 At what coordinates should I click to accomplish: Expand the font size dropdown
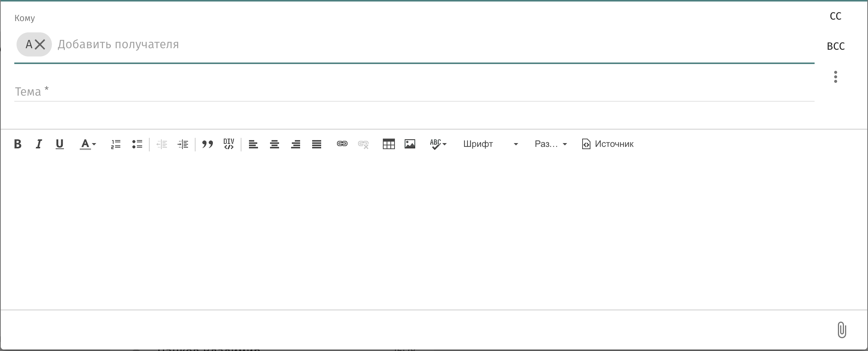551,144
